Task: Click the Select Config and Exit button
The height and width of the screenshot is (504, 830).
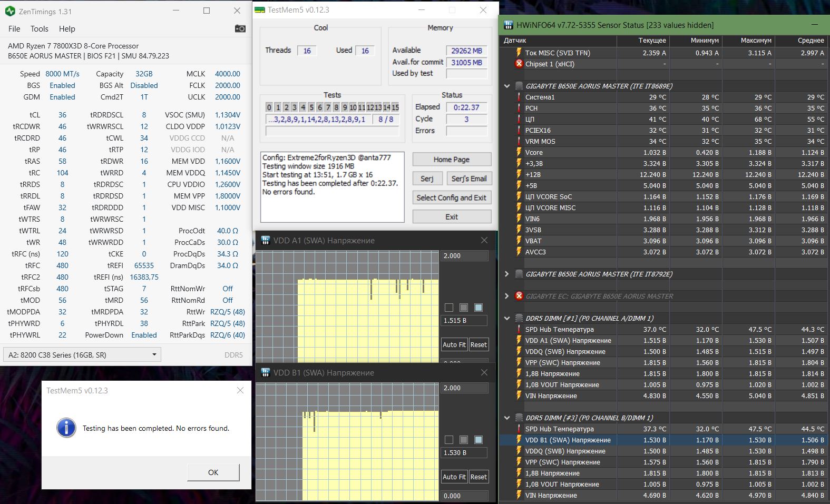Action: coord(451,197)
